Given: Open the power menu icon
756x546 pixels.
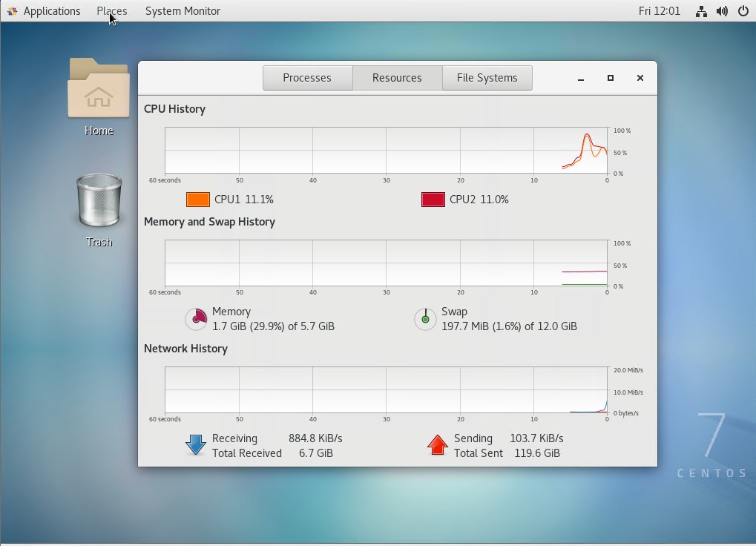Looking at the screenshot, I should point(743,11).
